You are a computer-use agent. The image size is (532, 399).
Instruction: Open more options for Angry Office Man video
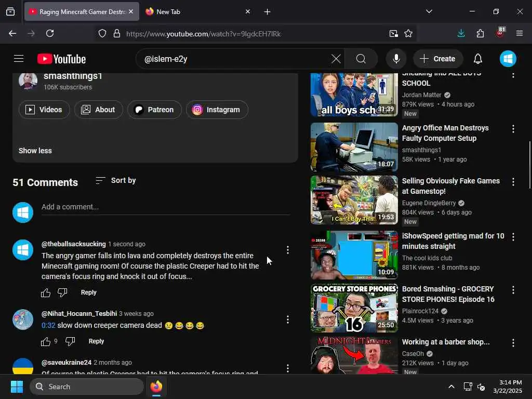point(513,129)
